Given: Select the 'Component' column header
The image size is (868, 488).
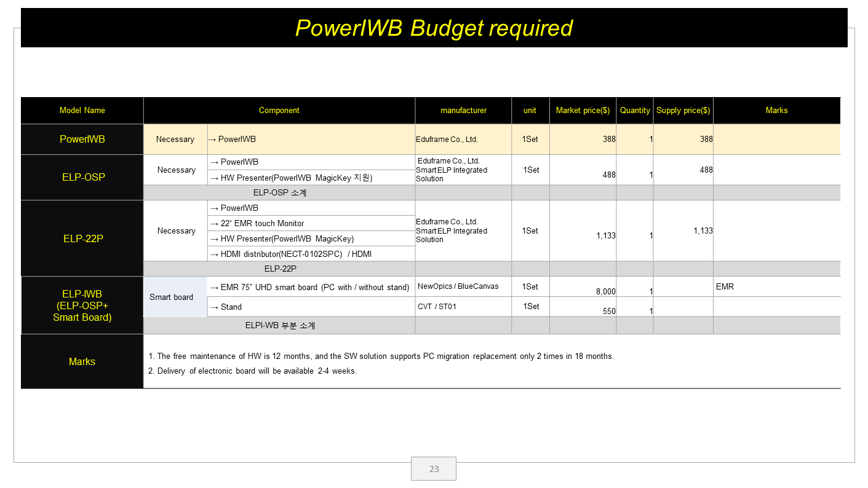Looking at the screenshot, I should 279,111.
